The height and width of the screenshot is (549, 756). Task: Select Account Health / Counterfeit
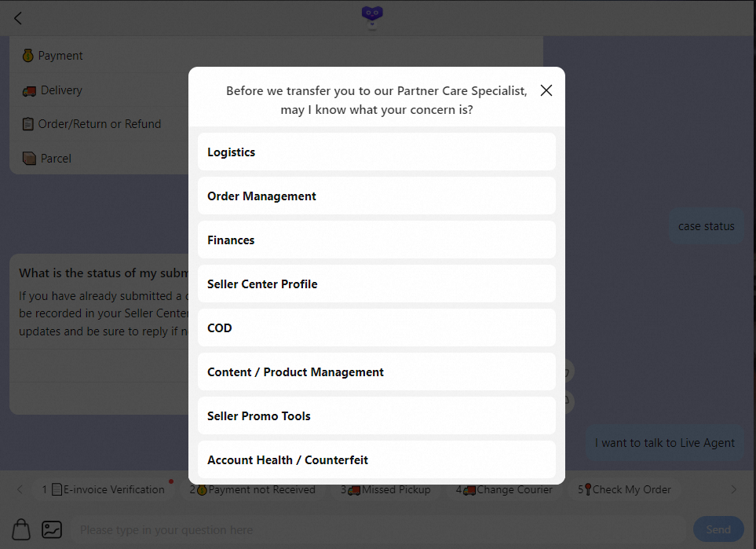coord(376,460)
